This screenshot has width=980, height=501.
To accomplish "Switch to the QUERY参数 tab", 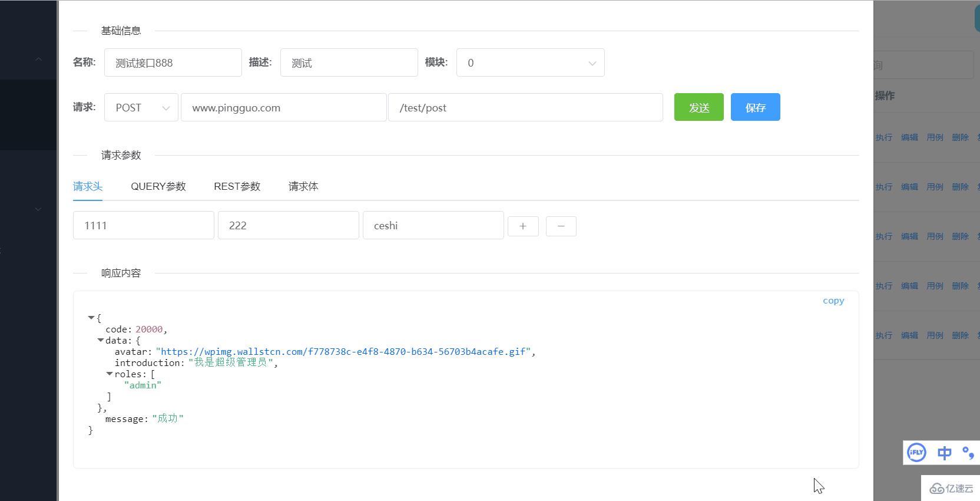I will pyautogui.click(x=158, y=186).
